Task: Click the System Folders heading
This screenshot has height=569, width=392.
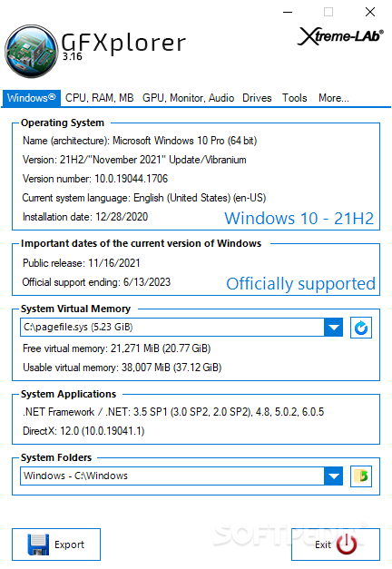Action: coord(56,457)
